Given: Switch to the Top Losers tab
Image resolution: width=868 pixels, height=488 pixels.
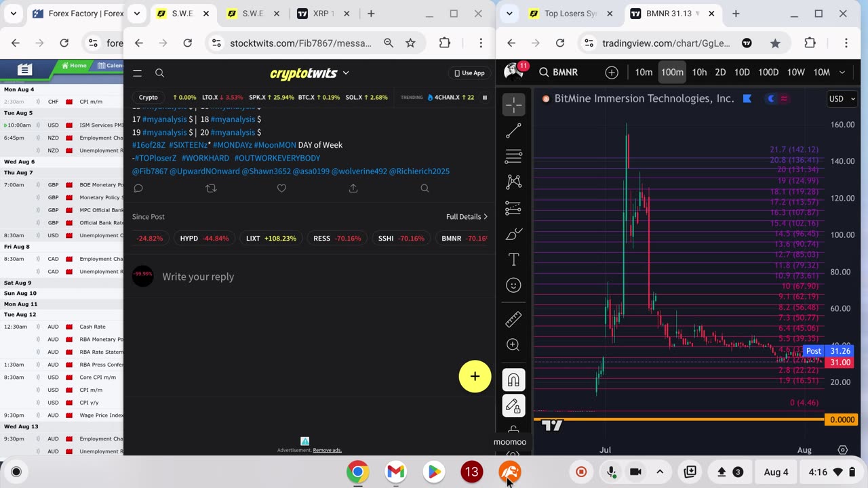Looking at the screenshot, I should pos(572,14).
